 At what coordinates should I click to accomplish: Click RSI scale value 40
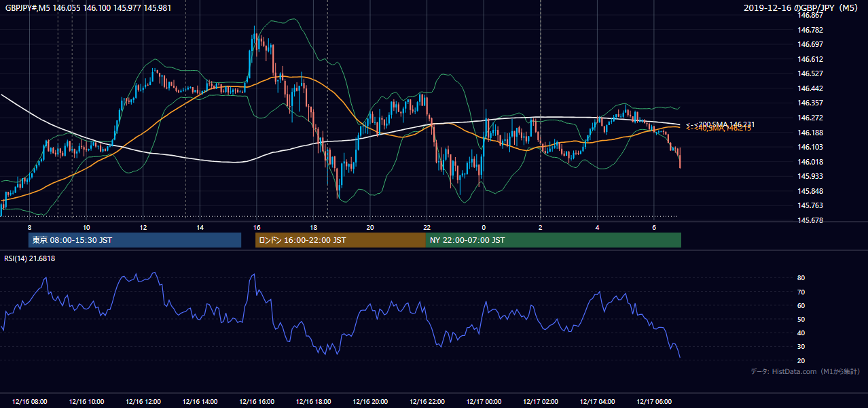pos(801,333)
